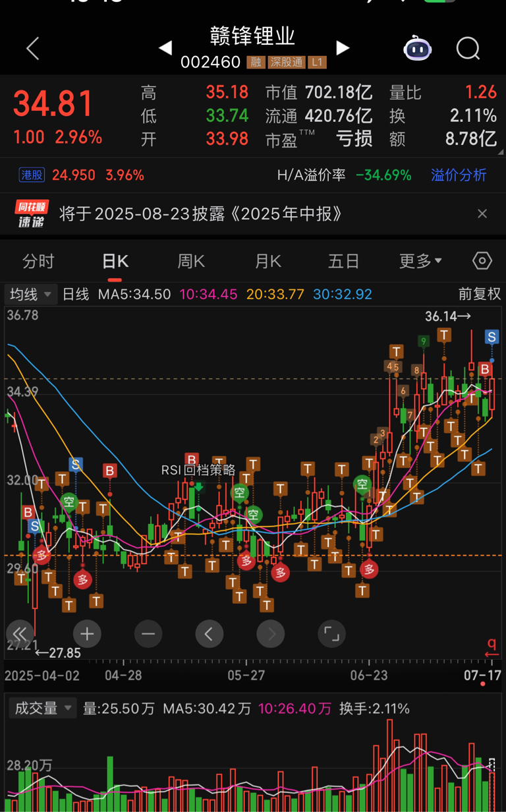This screenshot has width=506, height=812.
Task: Tap the stock code 002460
Action: coord(210,63)
